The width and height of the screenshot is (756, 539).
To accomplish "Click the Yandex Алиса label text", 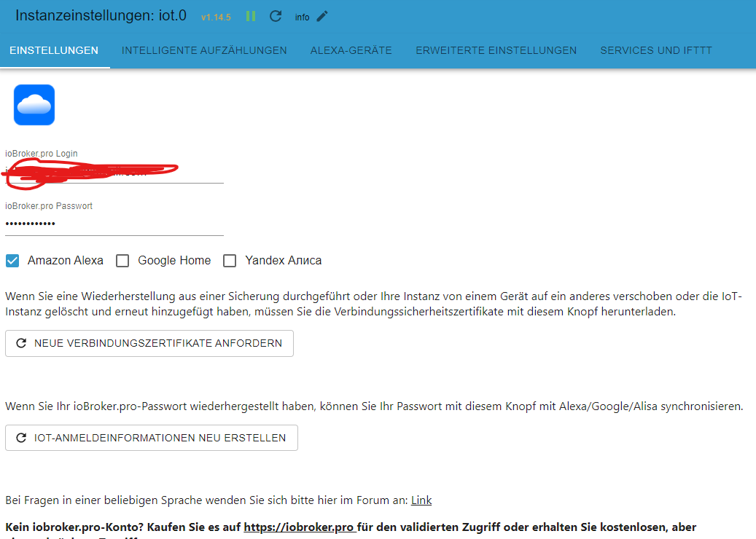I will point(284,261).
